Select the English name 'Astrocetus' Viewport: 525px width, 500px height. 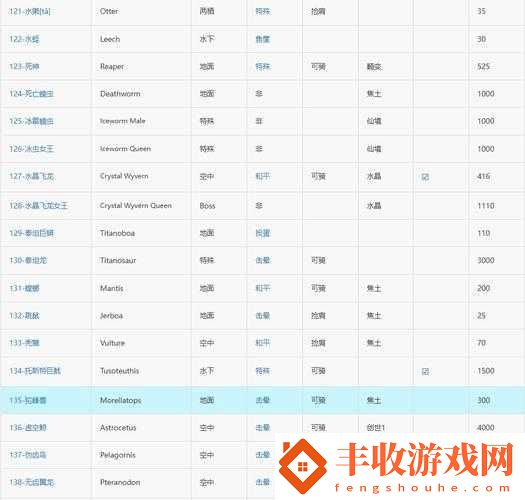118,428
